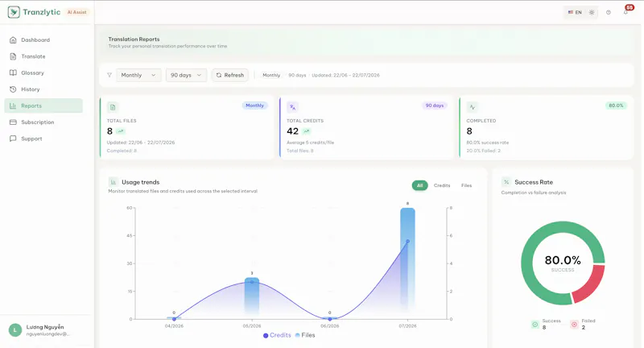Click the History clock icon
Screen dimensions: 644x348
pyautogui.click(x=13, y=89)
